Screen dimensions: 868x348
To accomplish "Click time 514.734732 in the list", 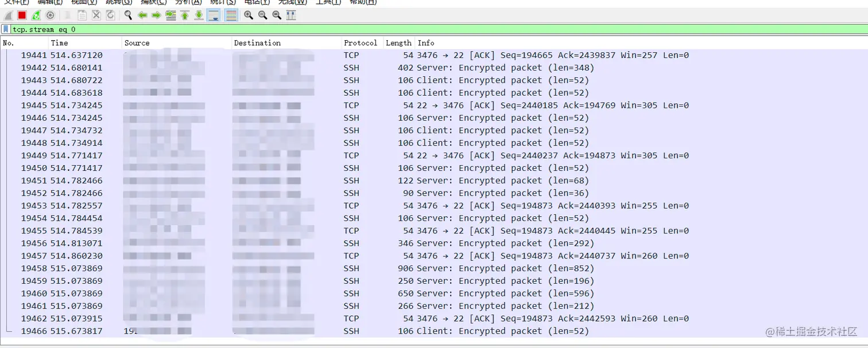I will click(x=76, y=131).
